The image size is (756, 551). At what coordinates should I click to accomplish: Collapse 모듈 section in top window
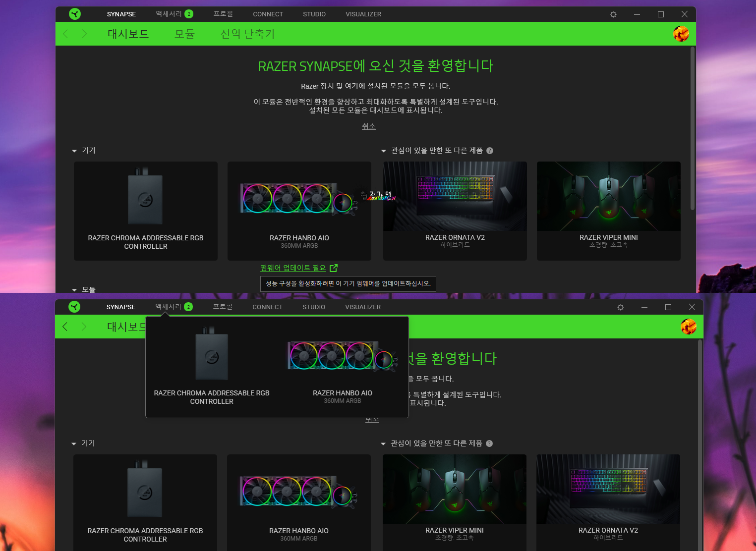74,290
